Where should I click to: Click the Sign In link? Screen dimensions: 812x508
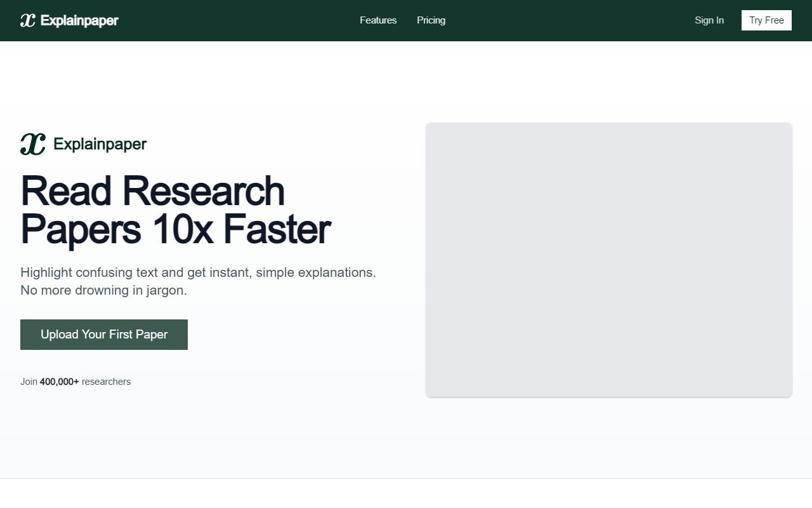[x=709, y=20]
